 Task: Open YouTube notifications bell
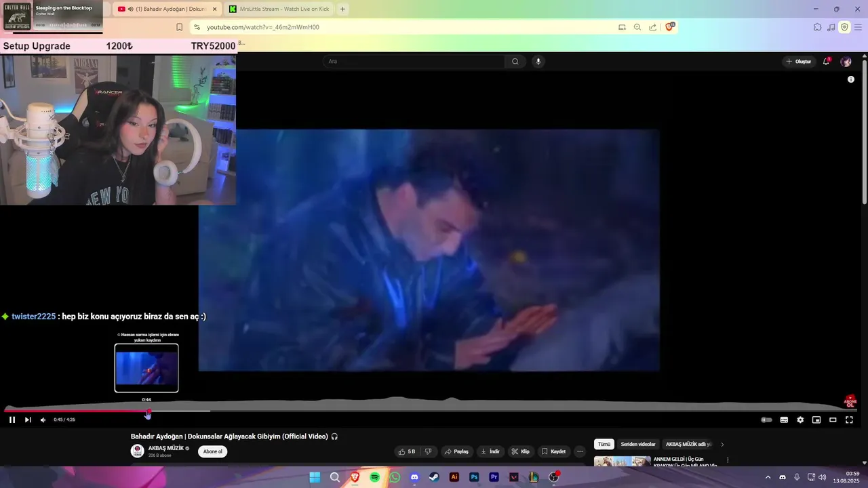coord(826,62)
